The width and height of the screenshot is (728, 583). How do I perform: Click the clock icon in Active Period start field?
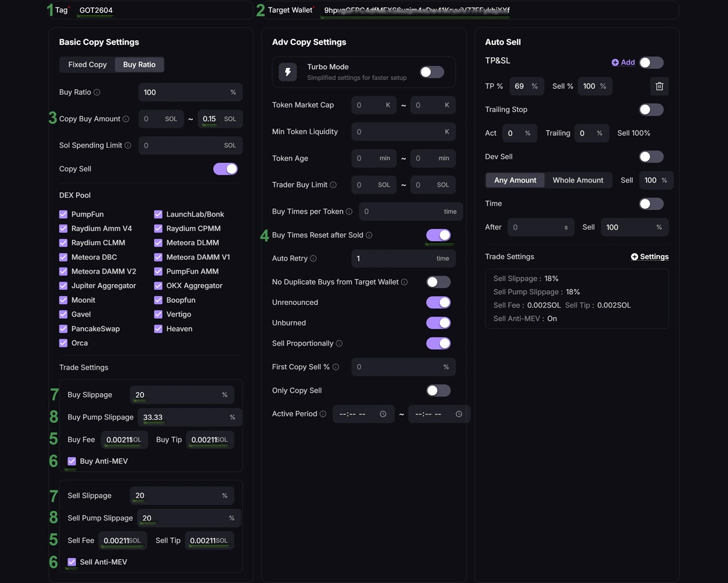[383, 414]
